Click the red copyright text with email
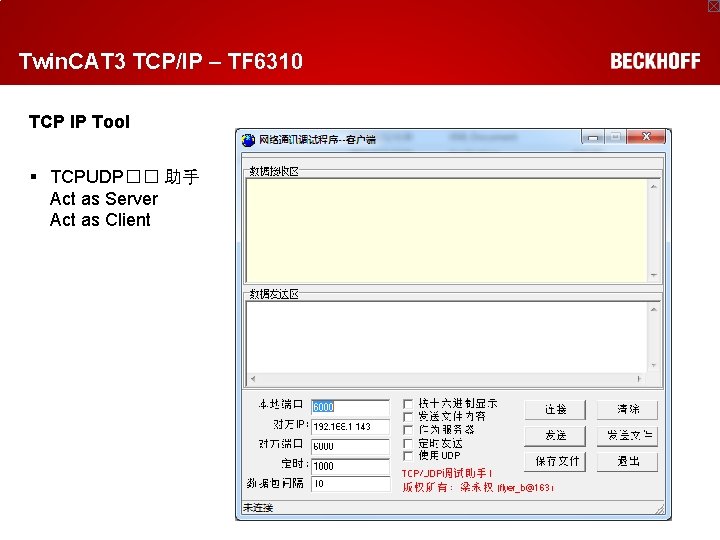The width and height of the screenshot is (720, 540). coord(478,487)
